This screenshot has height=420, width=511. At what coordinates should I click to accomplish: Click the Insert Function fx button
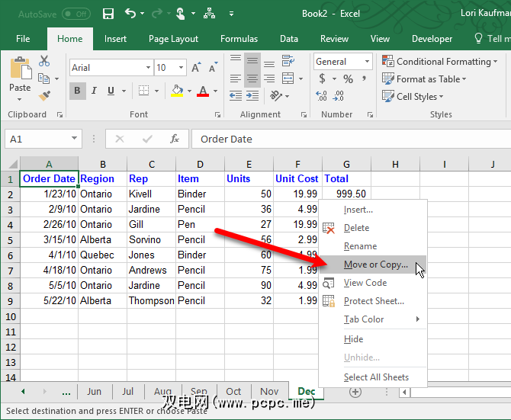(x=175, y=139)
